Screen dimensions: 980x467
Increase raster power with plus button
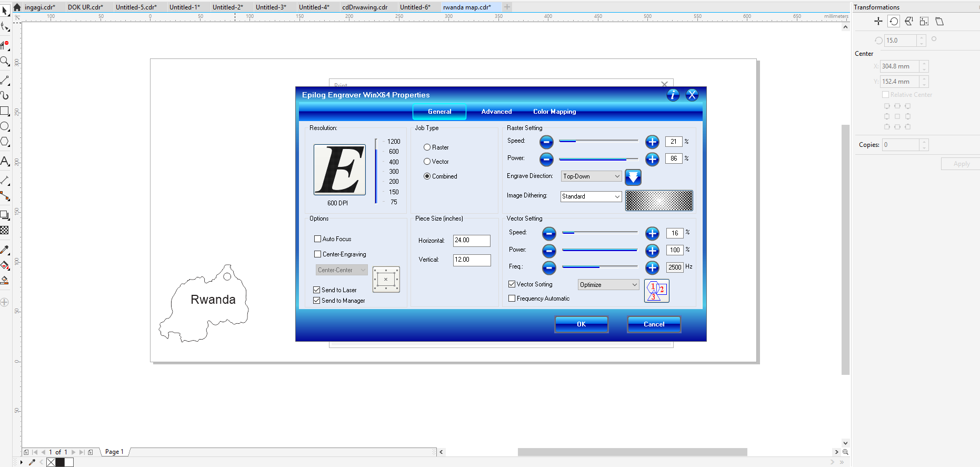(652, 159)
